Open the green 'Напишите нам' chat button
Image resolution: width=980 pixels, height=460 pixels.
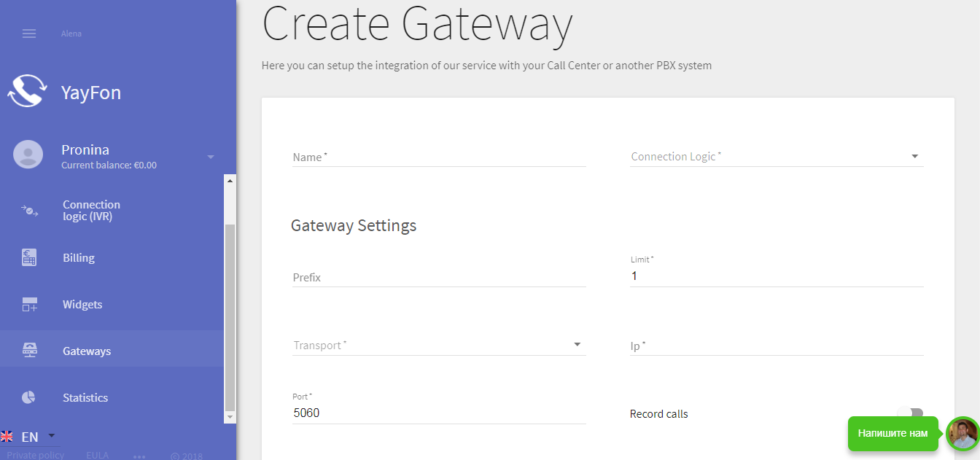[x=892, y=434]
